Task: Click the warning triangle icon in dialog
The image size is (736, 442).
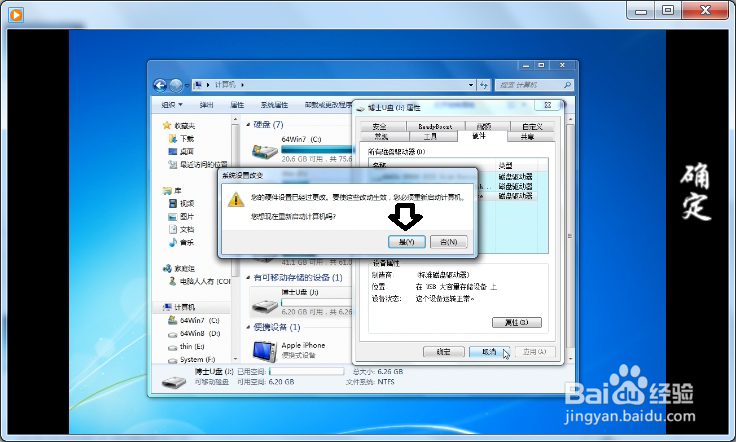Action: coord(236,199)
